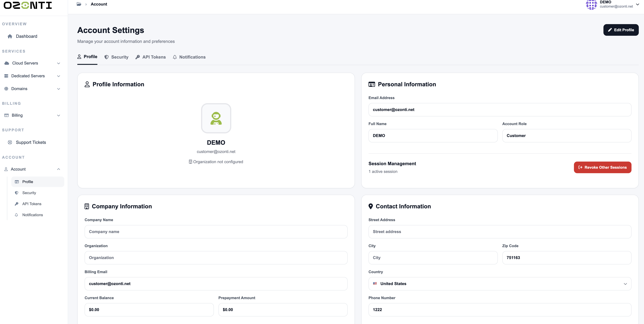
Task: Click the Profile Information person icon
Action: click(87, 84)
